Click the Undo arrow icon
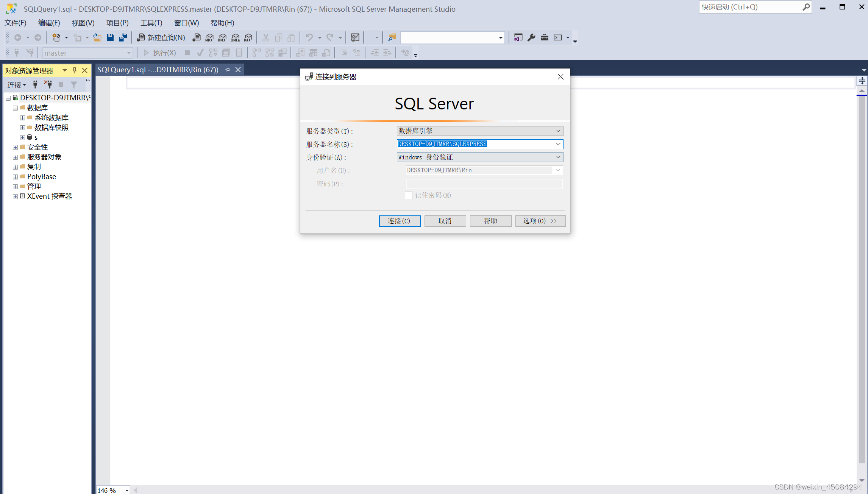The height and width of the screenshot is (494, 868). tap(310, 37)
